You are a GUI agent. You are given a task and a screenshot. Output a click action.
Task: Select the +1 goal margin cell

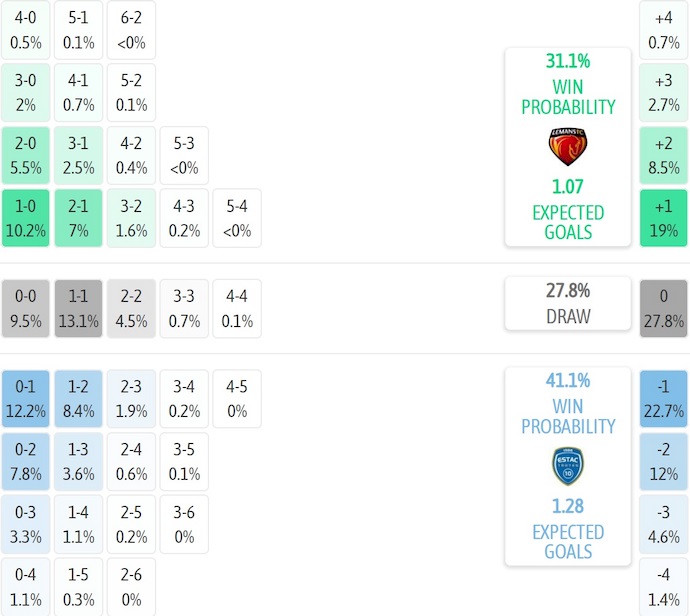(664, 218)
